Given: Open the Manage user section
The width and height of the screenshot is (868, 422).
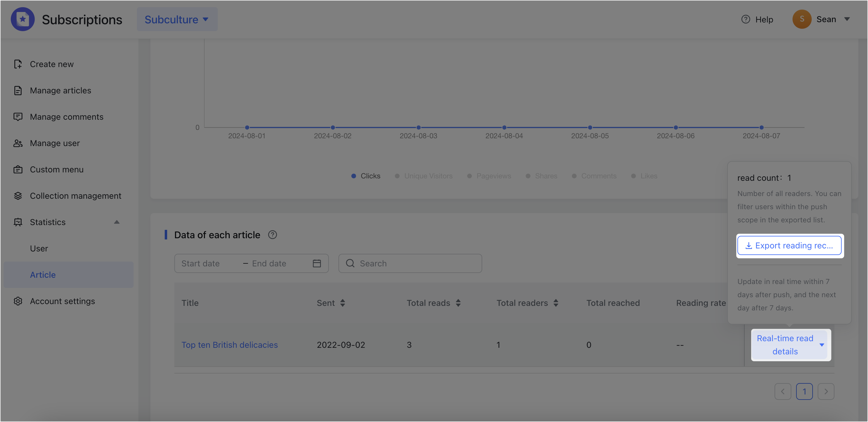Looking at the screenshot, I should [55, 143].
